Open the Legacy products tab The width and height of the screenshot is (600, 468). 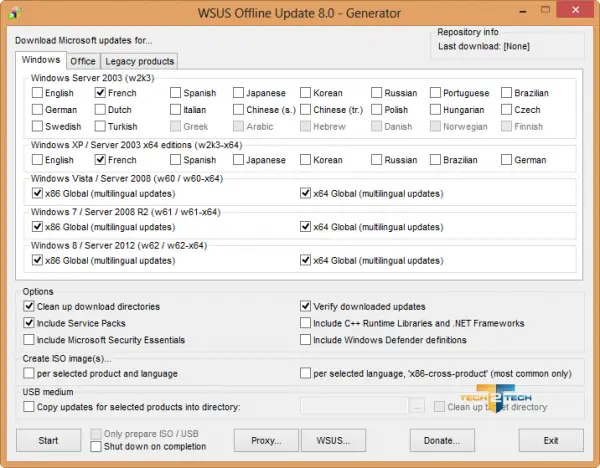139,61
